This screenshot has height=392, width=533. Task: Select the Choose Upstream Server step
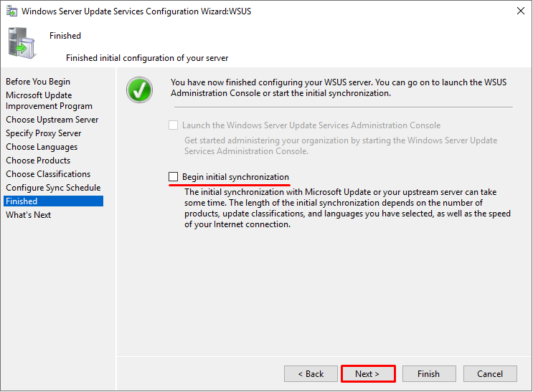pos(52,120)
